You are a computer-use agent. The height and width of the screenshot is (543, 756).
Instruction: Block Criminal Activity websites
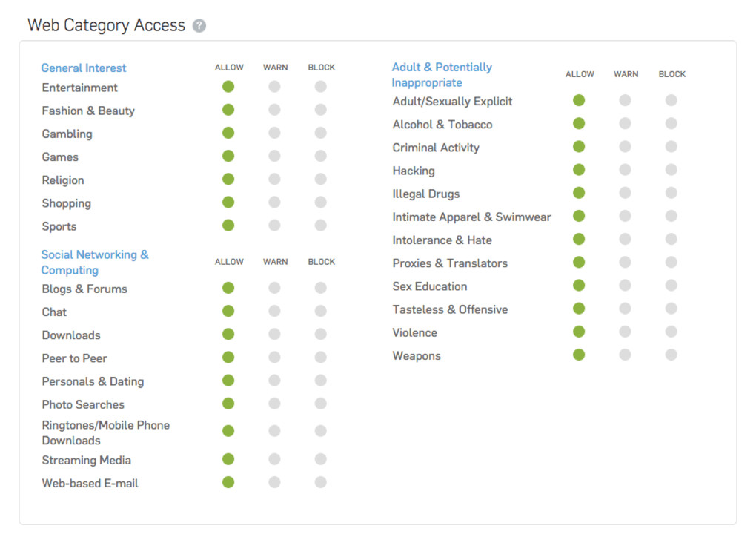pos(671,147)
